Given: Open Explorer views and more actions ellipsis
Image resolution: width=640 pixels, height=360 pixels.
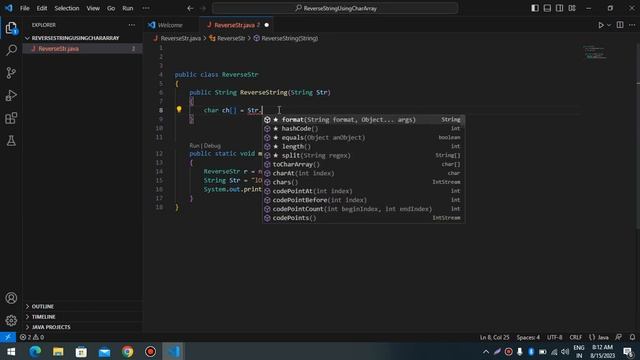Looking at the screenshot, I should click(131, 25).
